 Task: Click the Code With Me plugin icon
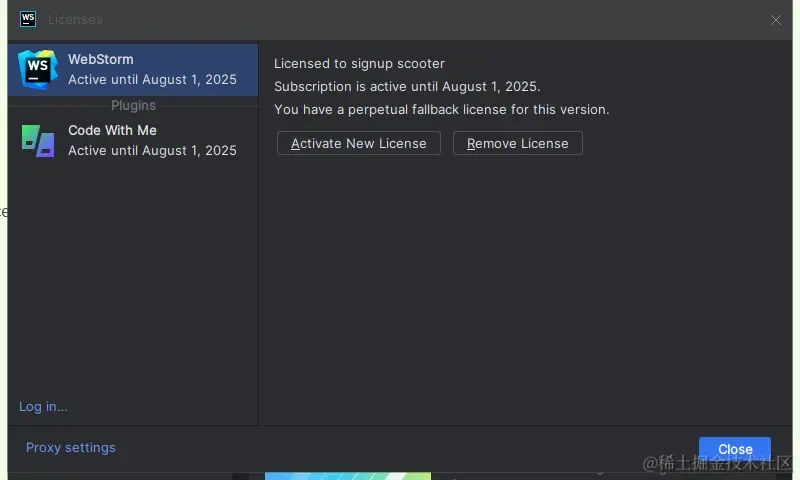tap(38, 141)
